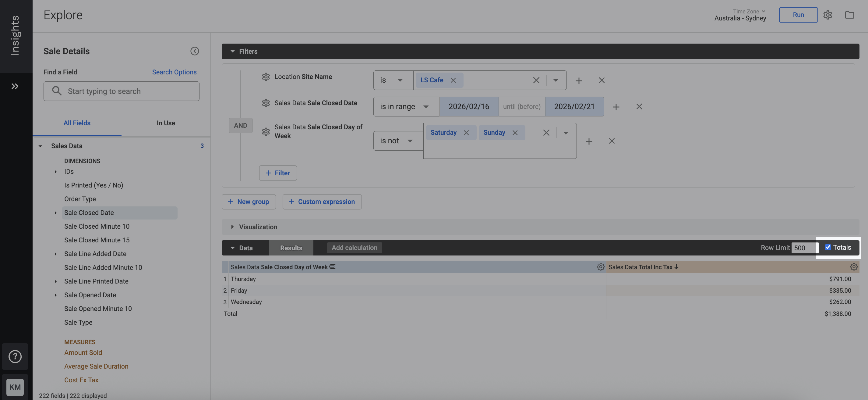
Task: Open column gear for Total Inc Tax
Action: [x=853, y=267]
